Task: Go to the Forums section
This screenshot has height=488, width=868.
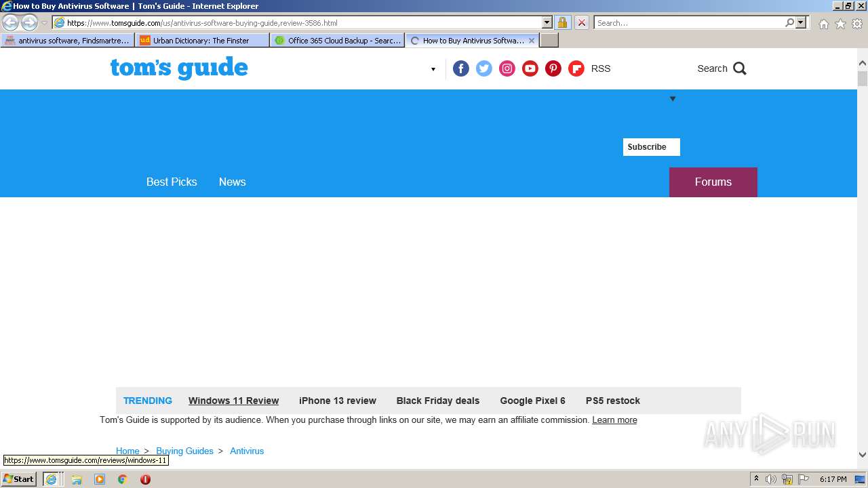Action: pyautogui.click(x=713, y=182)
